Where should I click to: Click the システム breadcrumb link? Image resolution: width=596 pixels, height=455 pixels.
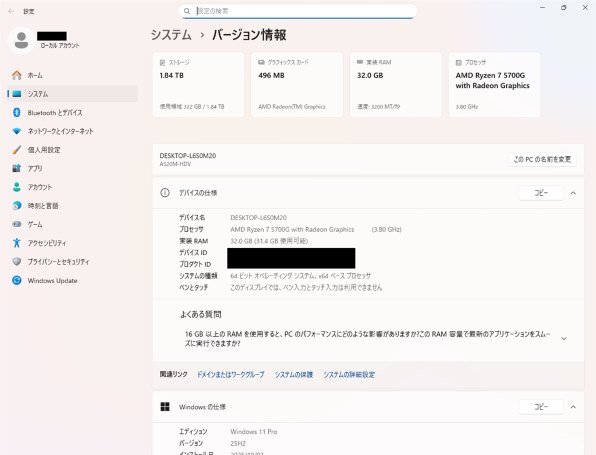coord(171,35)
